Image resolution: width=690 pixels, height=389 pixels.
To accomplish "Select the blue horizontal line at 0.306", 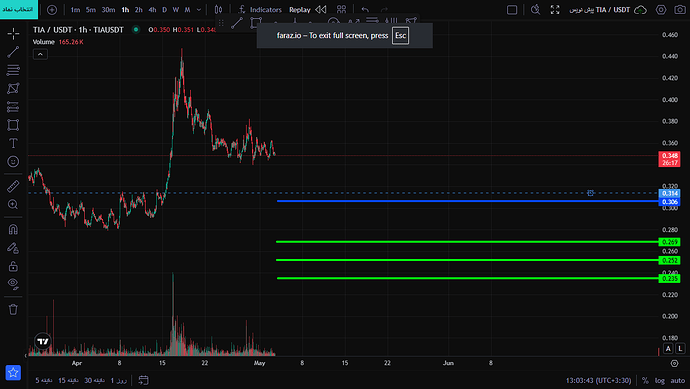I will (x=467, y=201).
